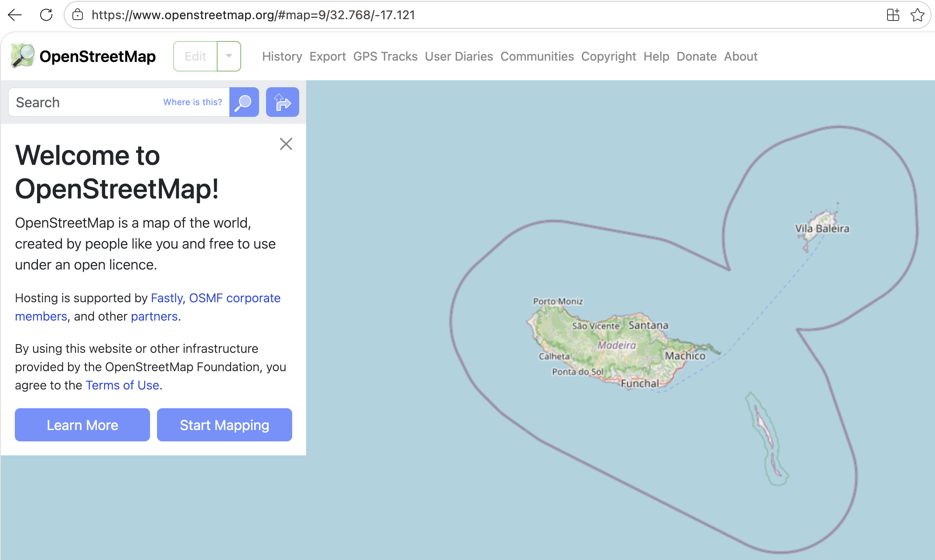Click the 'Where is this?' link
935x560 pixels.
click(192, 102)
